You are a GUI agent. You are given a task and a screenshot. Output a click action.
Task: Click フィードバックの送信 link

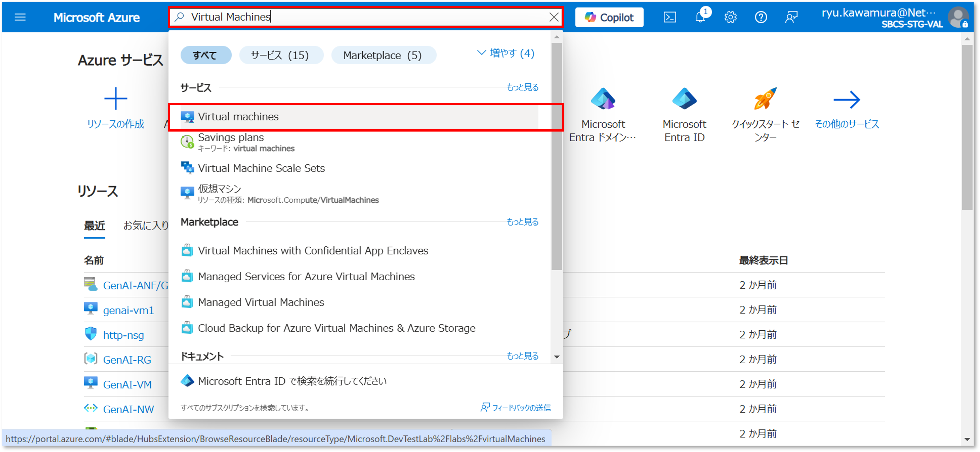516,408
